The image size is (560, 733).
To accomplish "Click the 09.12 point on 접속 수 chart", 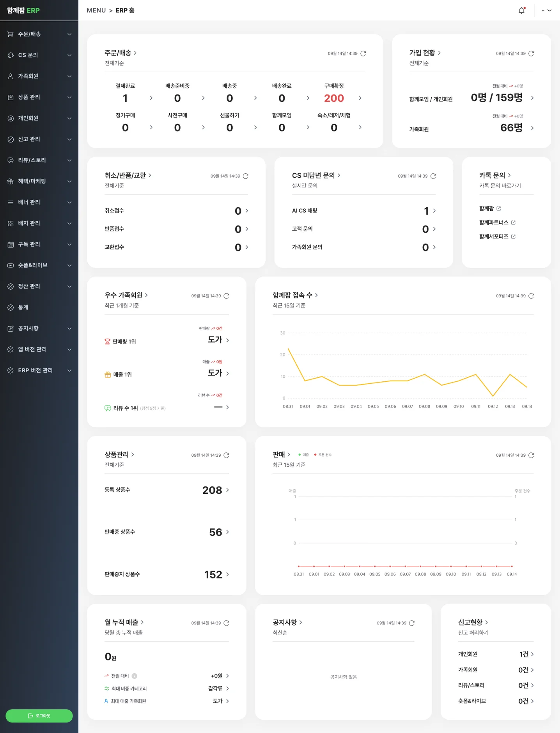I will [x=493, y=396].
